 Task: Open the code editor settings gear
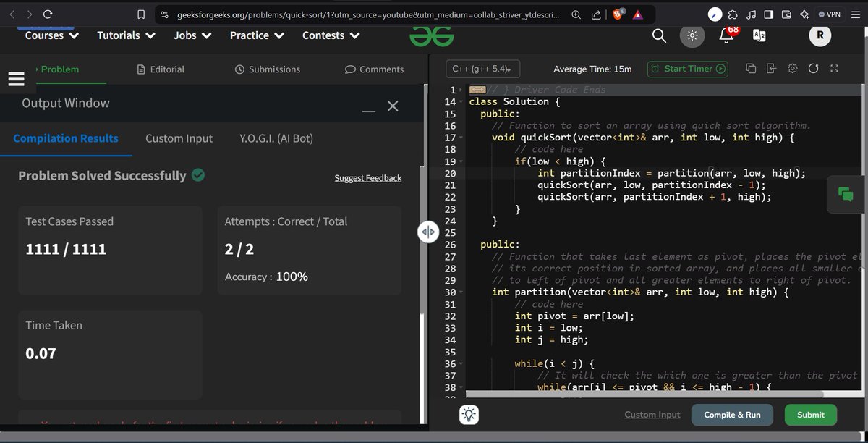point(792,69)
